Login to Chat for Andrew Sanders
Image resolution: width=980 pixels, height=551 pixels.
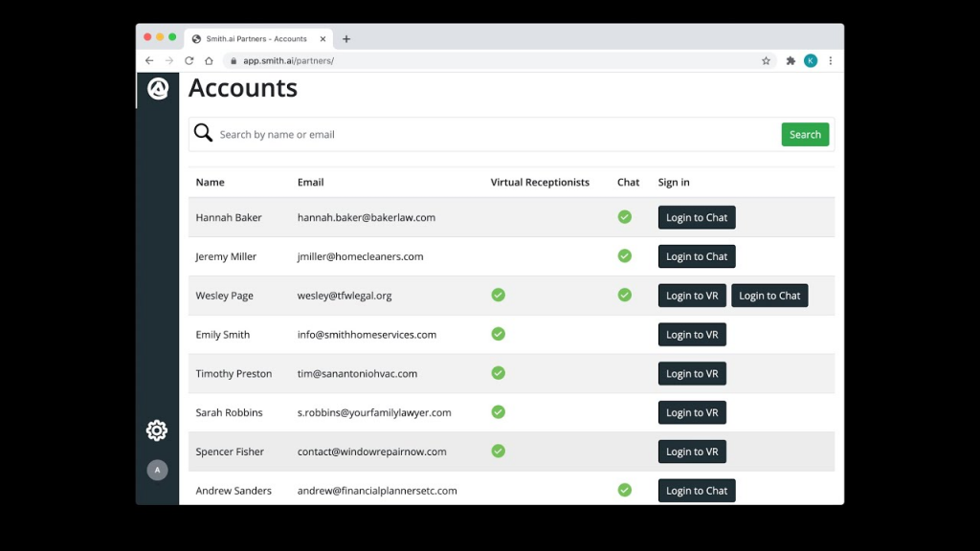[x=696, y=490]
